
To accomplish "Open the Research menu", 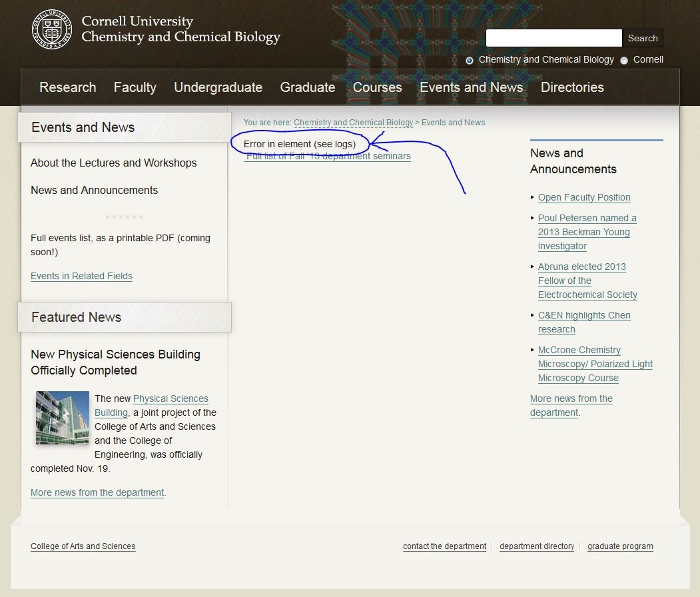I will point(68,87).
